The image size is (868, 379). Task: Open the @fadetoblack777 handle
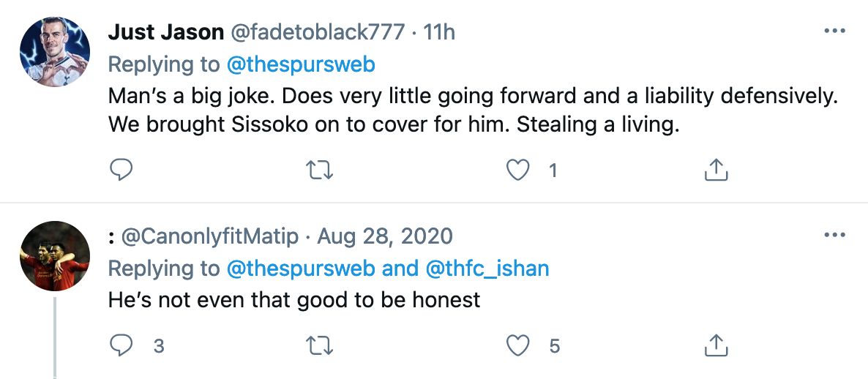(318, 32)
